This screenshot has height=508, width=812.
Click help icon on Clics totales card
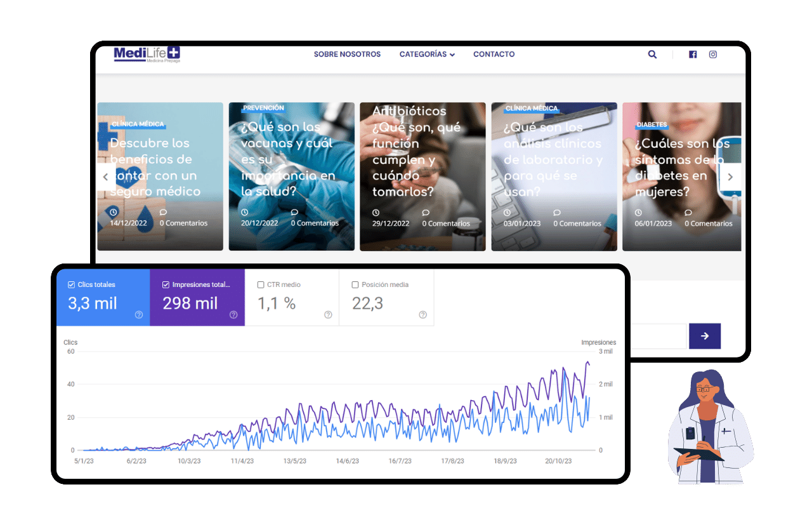click(139, 315)
